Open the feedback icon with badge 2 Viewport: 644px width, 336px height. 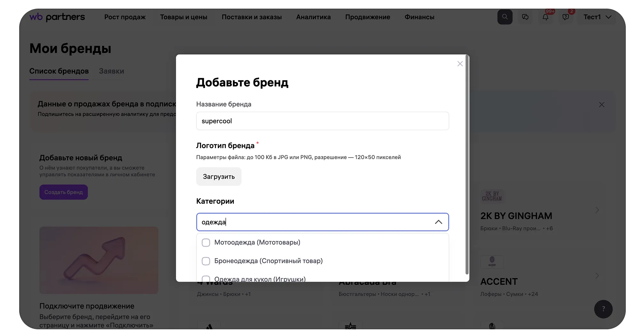[x=566, y=17]
